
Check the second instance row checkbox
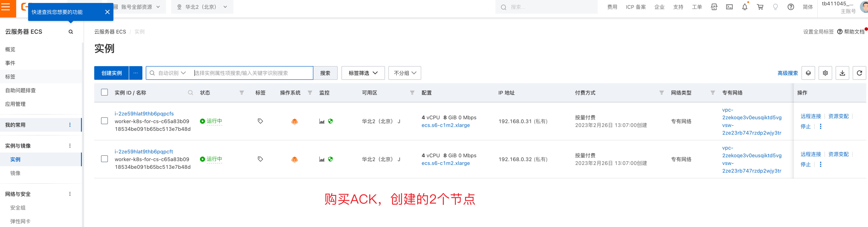[x=104, y=159]
